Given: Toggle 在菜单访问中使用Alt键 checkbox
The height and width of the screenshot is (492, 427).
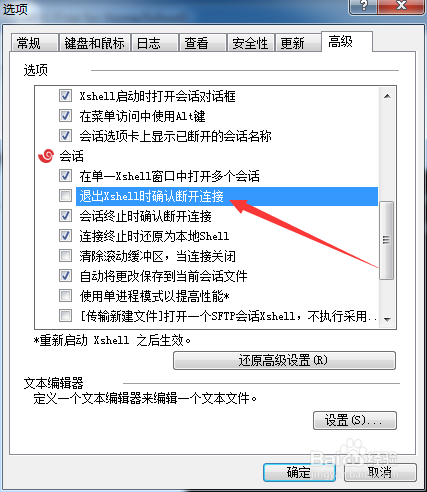Looking at the screenshot, I should coord(65,116).
